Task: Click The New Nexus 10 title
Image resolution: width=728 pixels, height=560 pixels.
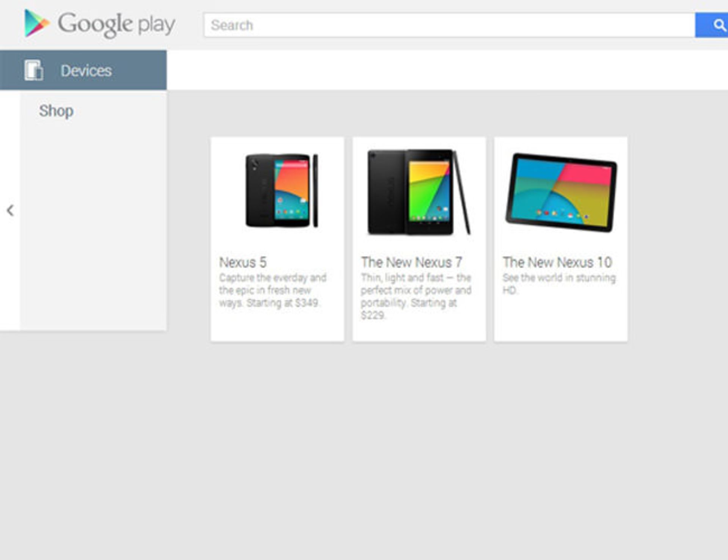Action: [x=557, y=262]
